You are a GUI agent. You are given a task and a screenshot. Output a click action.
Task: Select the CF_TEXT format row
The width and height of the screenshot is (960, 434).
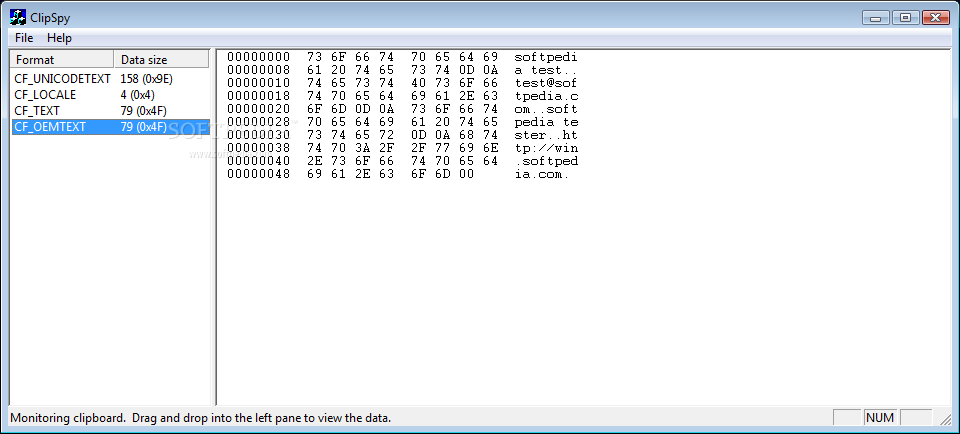(111, 111)
